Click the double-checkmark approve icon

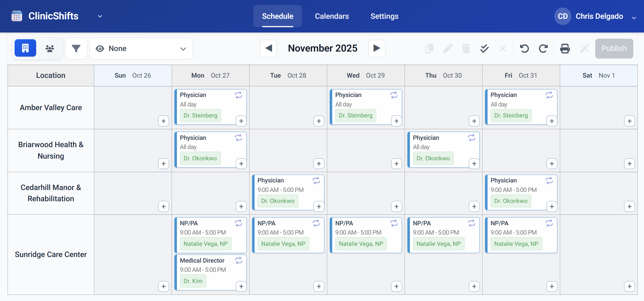pos(484,48)
